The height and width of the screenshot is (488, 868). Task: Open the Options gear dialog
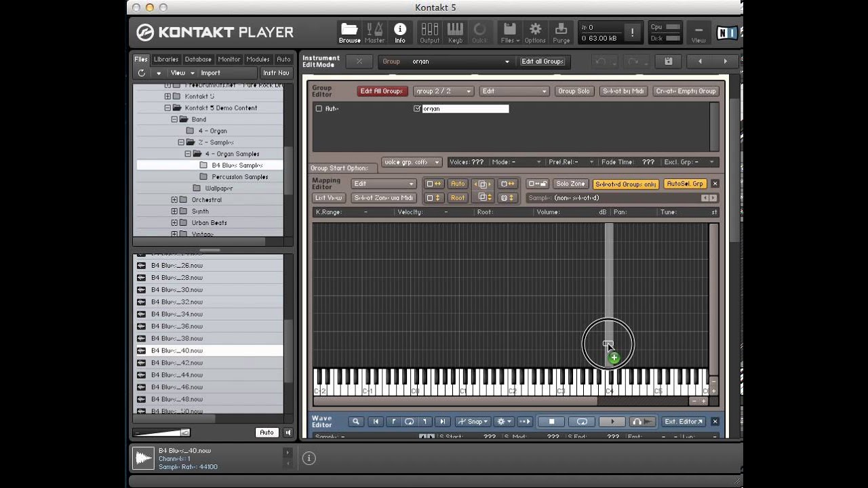[535, 32]
